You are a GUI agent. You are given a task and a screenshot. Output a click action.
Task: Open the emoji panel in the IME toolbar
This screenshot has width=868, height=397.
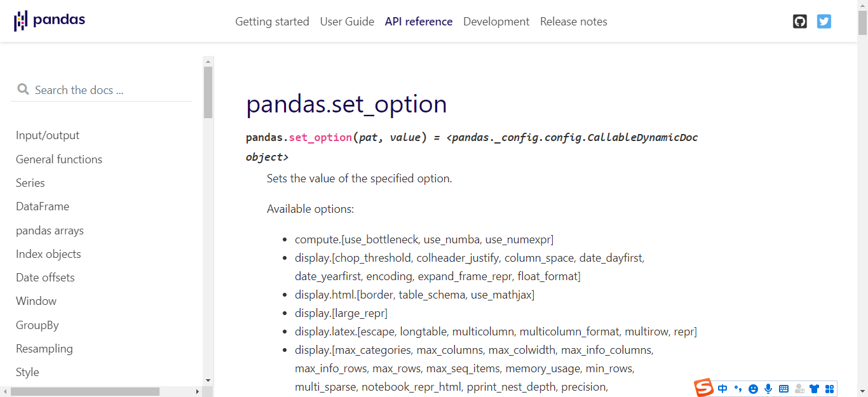[753, 389]
